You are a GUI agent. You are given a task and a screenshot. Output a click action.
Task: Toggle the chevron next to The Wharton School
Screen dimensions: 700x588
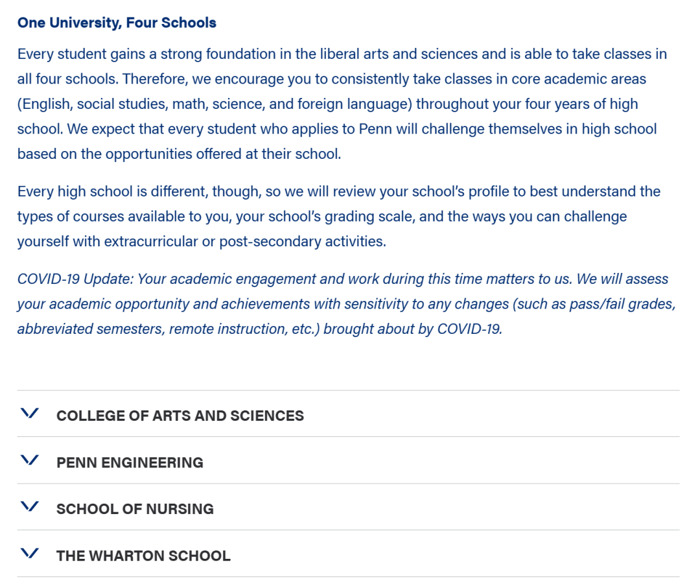click(x=29, y=553)
